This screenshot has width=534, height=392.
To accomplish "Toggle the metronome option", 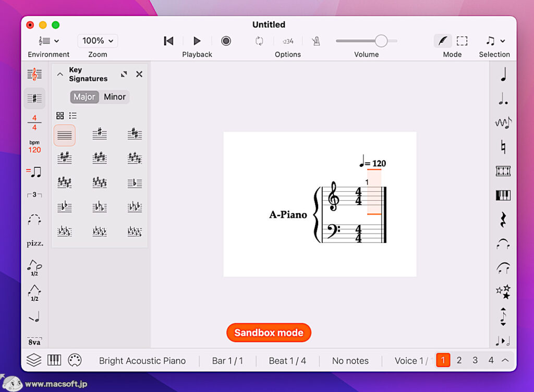I will click(316, 41).
